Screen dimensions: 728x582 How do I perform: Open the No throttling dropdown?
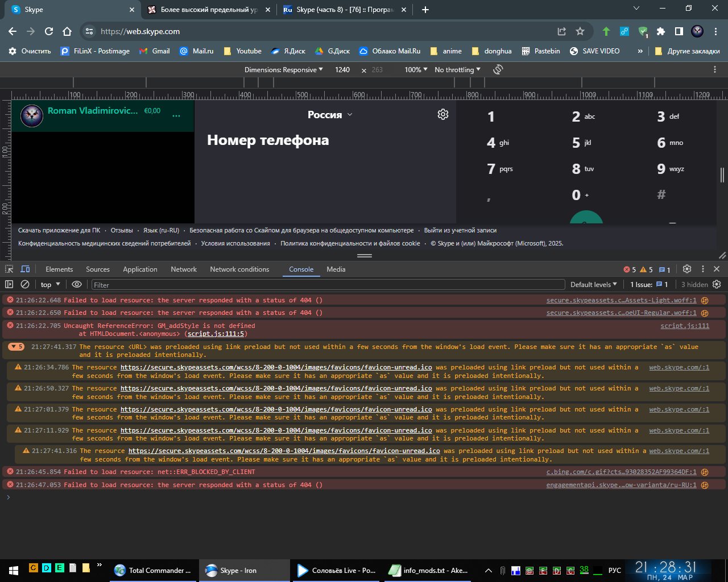tap(457, 69)
